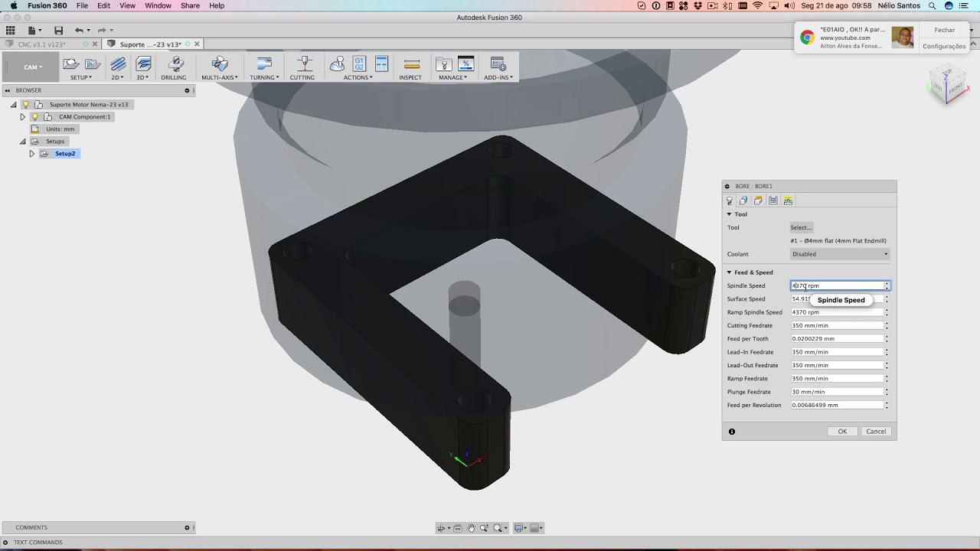
Task: Click the Add-Ins scripts icon
Action: [x=498, y=64]
